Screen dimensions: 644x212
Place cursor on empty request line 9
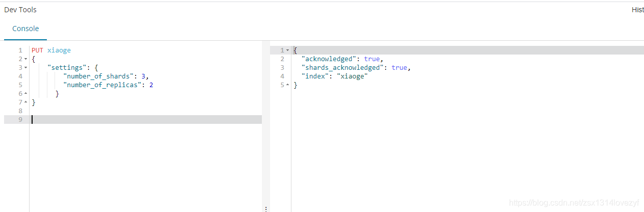146,120
